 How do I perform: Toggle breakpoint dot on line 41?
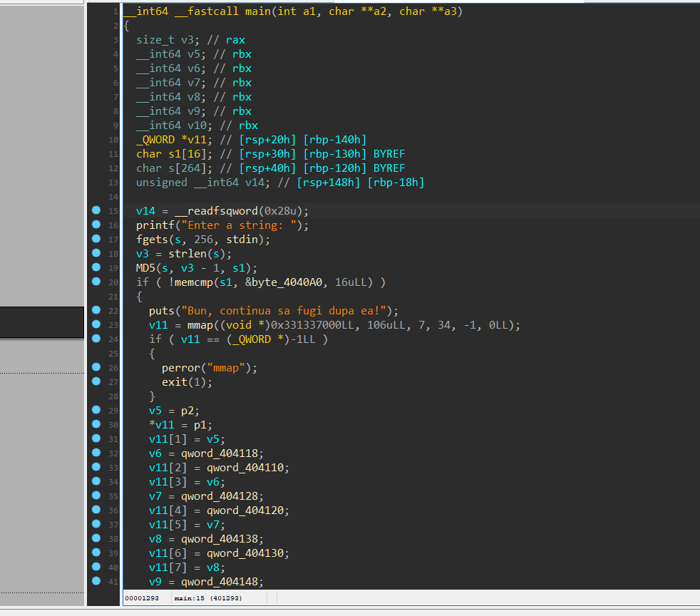coord(96,582)
